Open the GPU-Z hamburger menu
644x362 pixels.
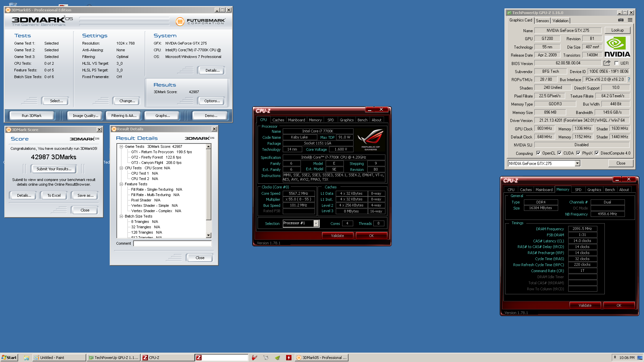click(x=630, y=20)
